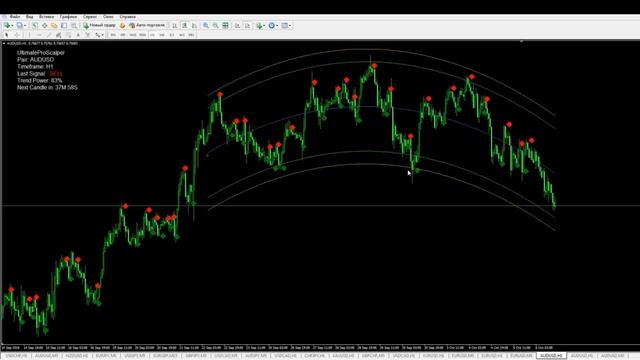Viewport: 640px width, 360px height.
Task: Switch to the W1 timeframe
Action: pos(182,35)
